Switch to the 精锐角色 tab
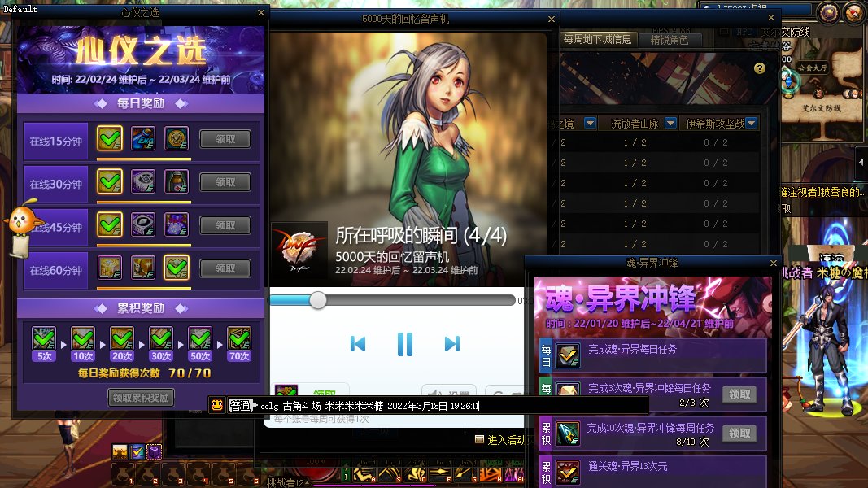The image size is (868, 488). pos(670,40)
